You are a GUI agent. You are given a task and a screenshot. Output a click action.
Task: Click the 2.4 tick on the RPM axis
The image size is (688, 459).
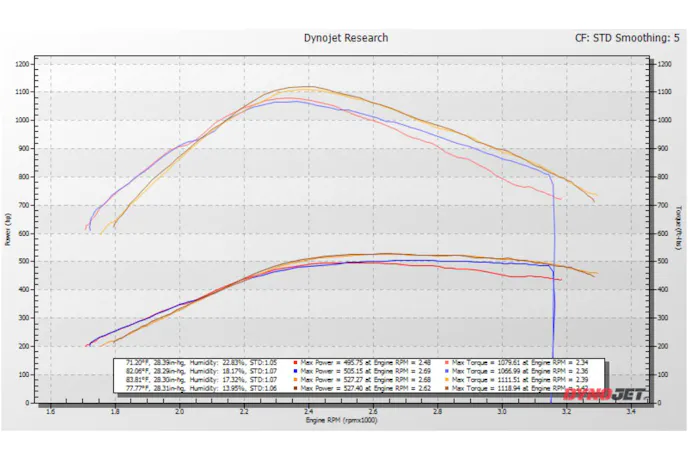click(308, 410)
